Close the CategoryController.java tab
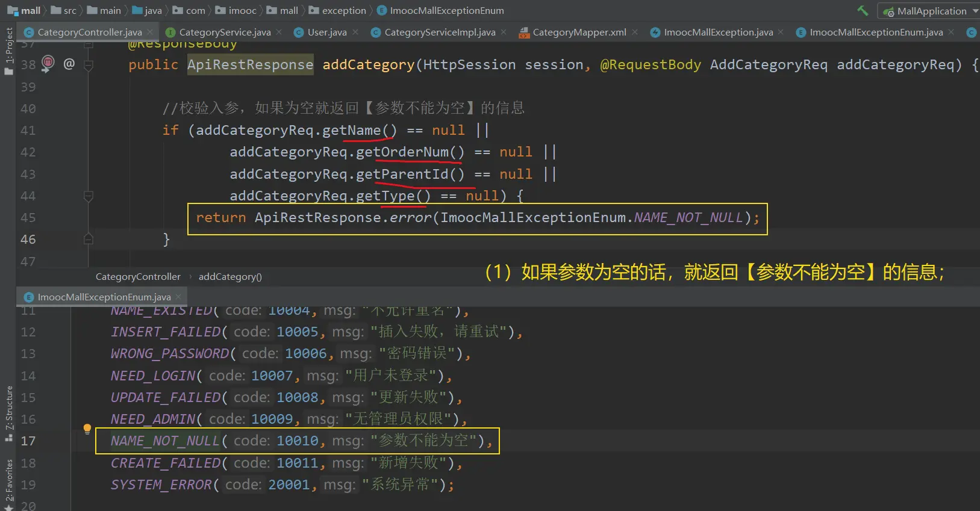Viewport: 980px width, 511px height. [150, 32]
